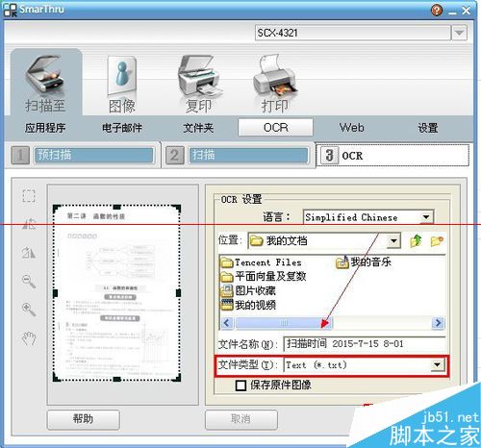Click the zoom out magnifier
This screenshot has height=448, width=481.
click(29, 282)
